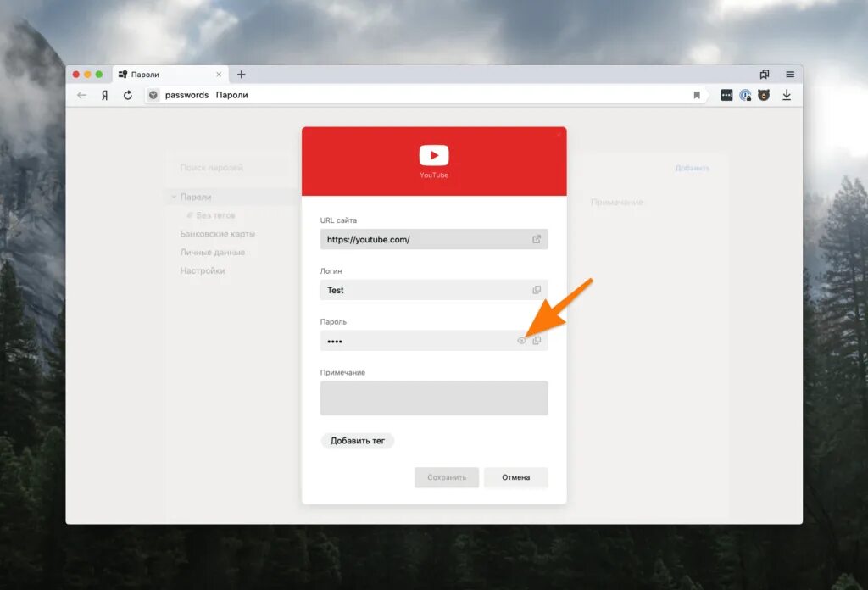Click the Примечание column header behind dialog
This screenshot has height=590, width=868.
point(617,202)
